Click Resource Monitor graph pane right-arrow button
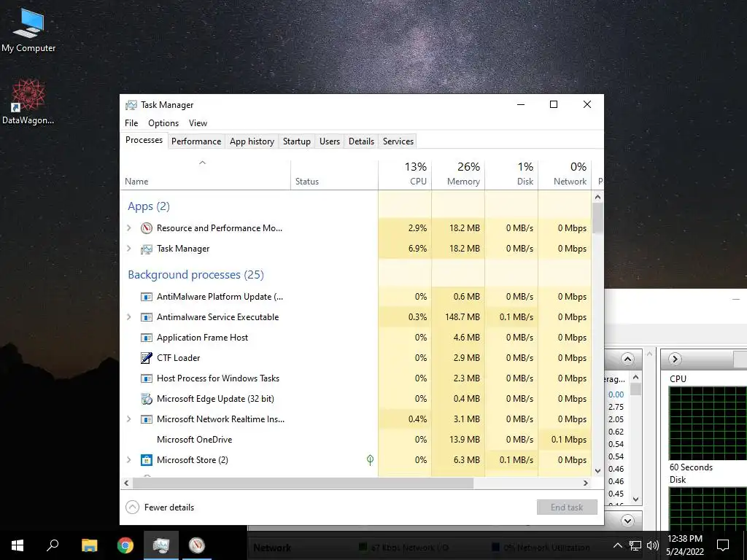The image size is (747, 560). pyautogui.click(x=675, y=359)
